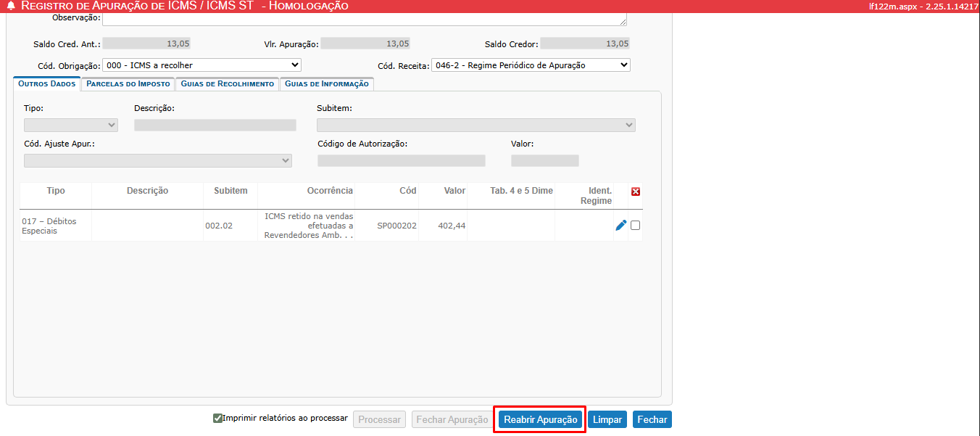
Task: Click the Reabrir Apuração button
Action: click(541, 419)
